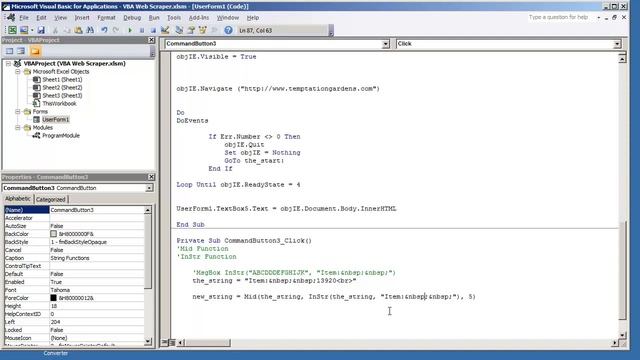Click the Paste clipboard icon
Screen dimensions: 640x360
[x=78, y=30]
